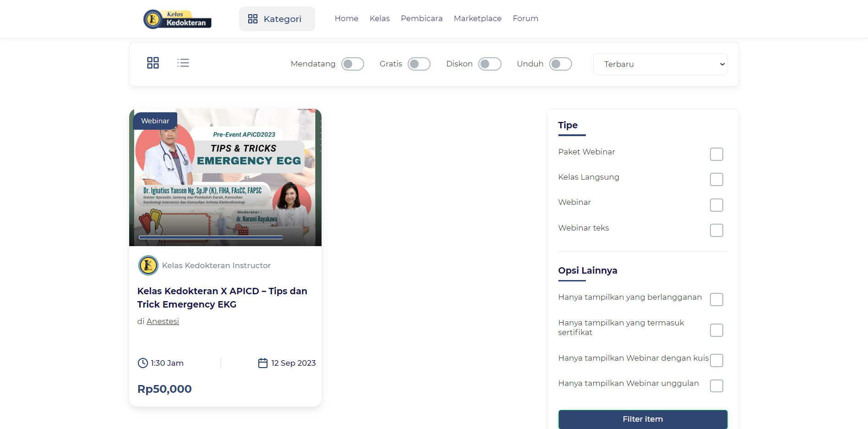Go to the Pembicara page
This screenshot has width=868, height=429.
421,18
